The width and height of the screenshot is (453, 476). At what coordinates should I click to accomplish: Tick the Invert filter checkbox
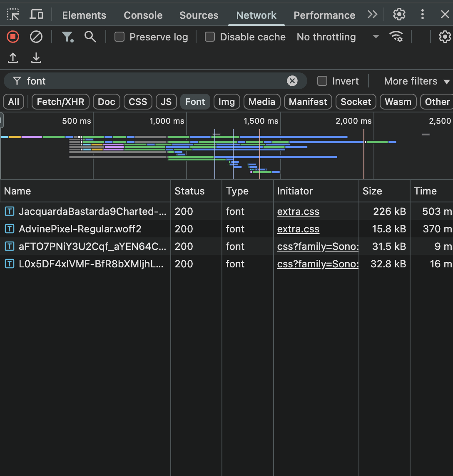click(322, 81)
